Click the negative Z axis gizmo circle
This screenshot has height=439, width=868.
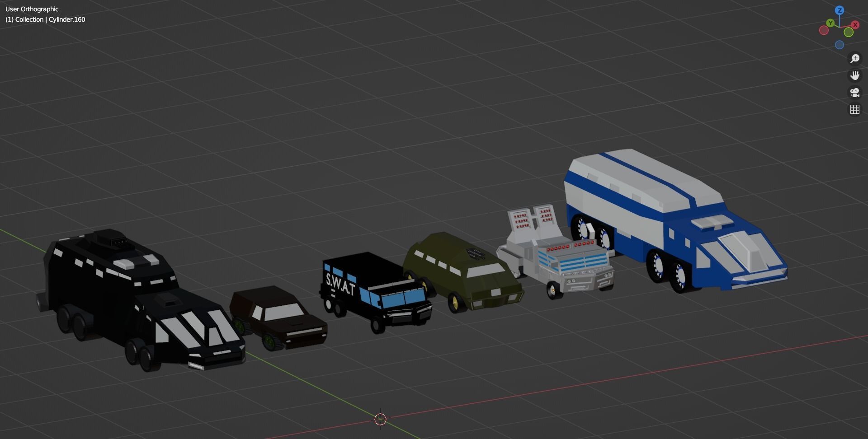click(x=840, y=45)
